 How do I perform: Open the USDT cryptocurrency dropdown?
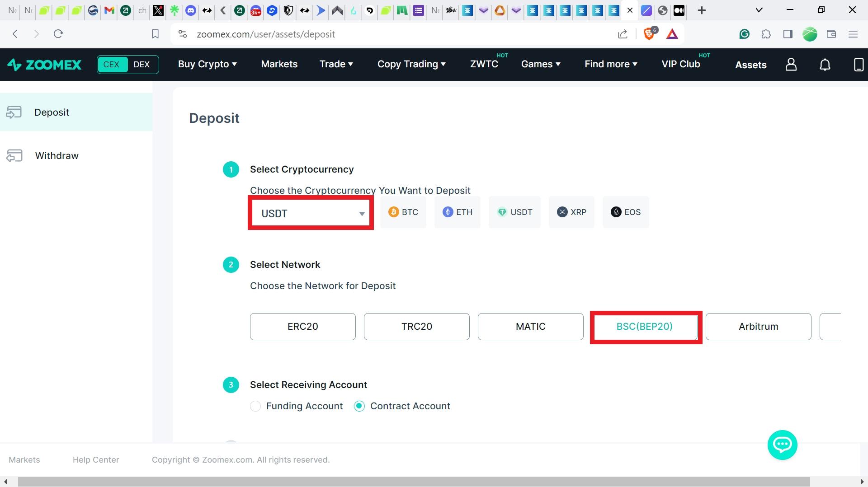point(311,213)
